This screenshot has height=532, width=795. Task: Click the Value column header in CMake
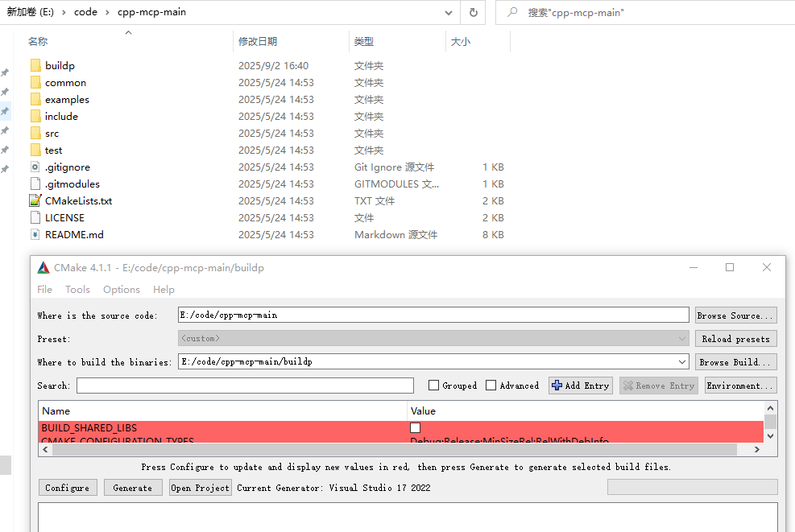[586, 411]
